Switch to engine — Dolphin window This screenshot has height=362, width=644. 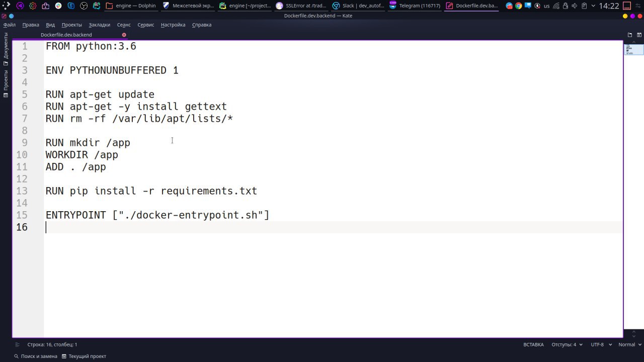[x=131, y=6]
